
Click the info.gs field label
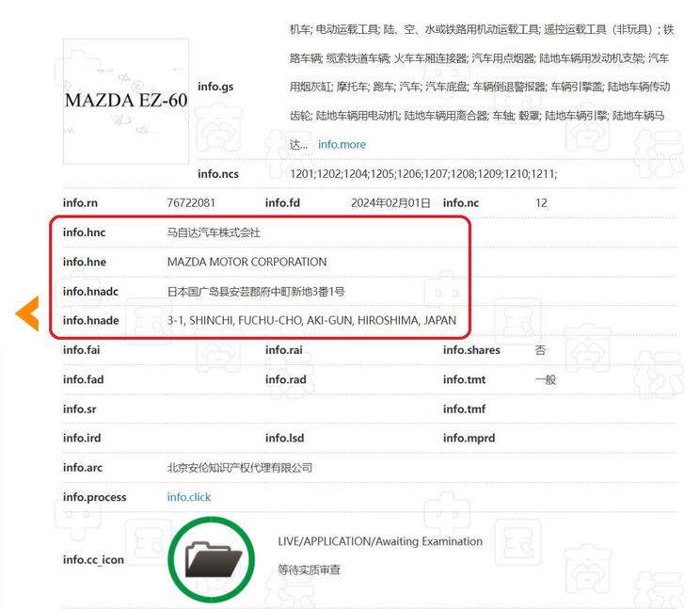tap(215, 87)
